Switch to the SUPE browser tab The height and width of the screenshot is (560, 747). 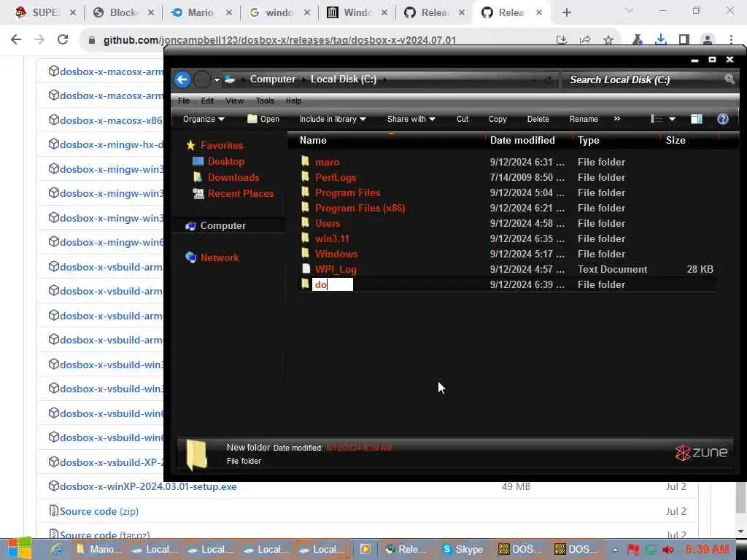click(x=44, y=12)
